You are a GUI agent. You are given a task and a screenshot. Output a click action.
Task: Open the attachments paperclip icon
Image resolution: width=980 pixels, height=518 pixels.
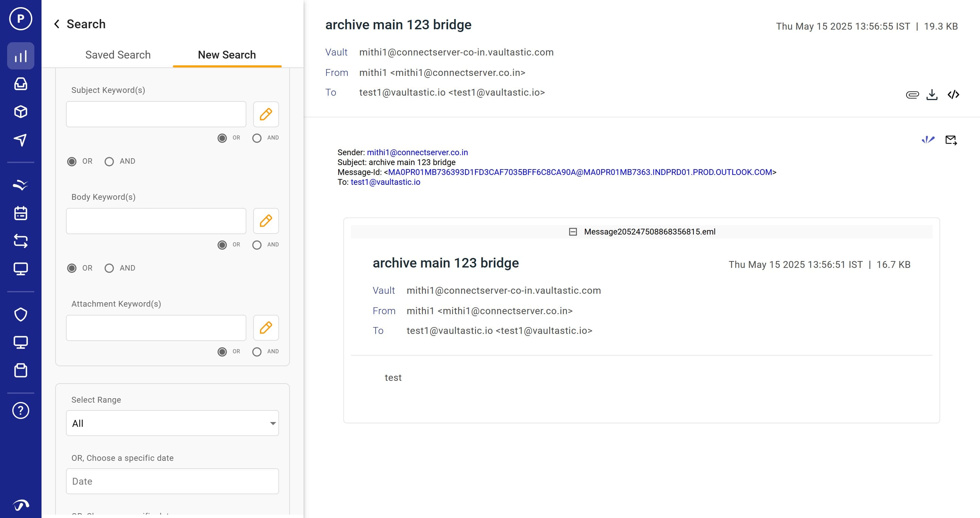tap(912, 94)
